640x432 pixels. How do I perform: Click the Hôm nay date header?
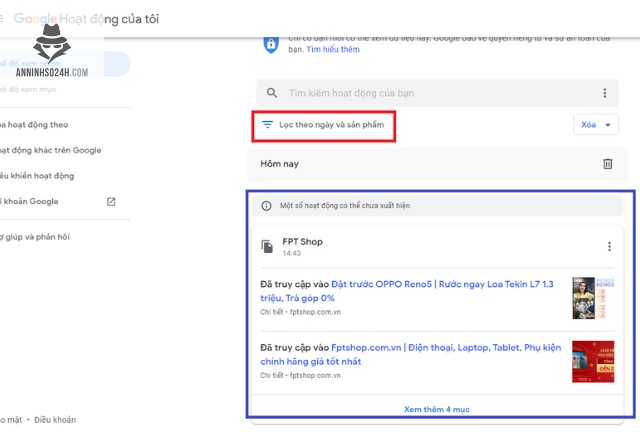coord(280,164)
